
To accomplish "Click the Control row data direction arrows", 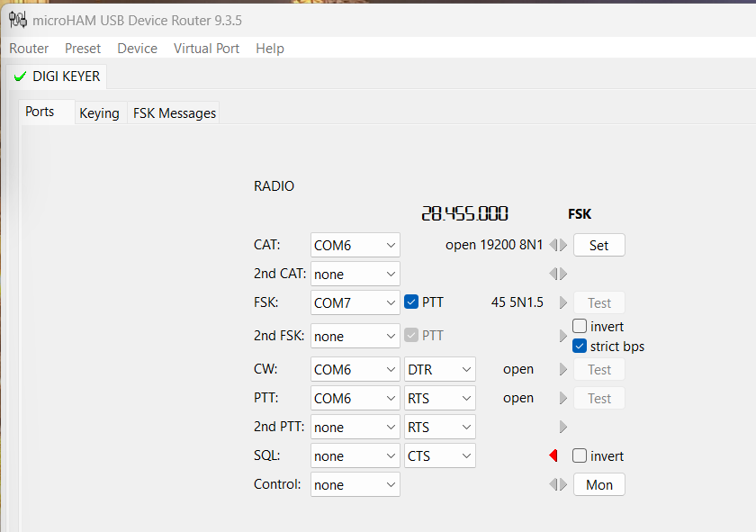I will point(558,485).
